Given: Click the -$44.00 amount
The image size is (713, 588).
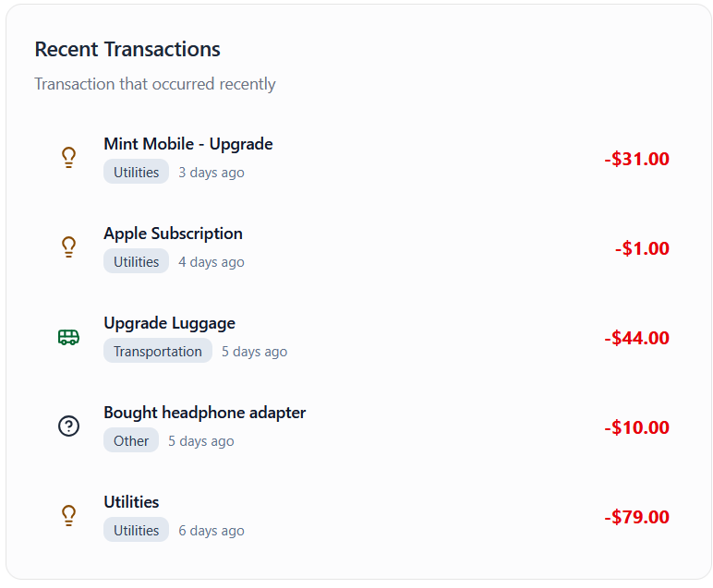Looking at the screenshot, I should coord(636,338).
